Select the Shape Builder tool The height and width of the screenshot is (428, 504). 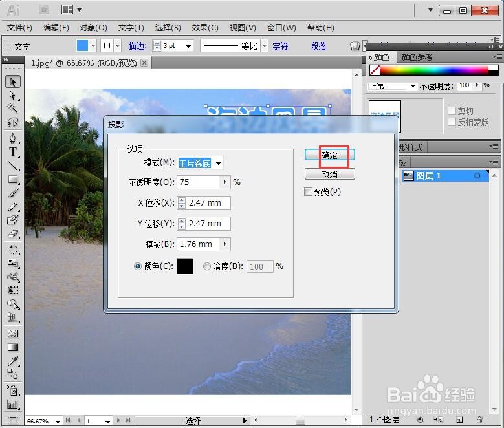13,304
